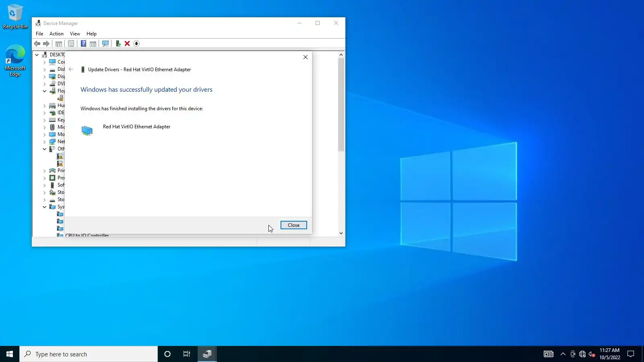Show hidden system tray icons
Screen dimensions: 644x362
pos(563,354)
